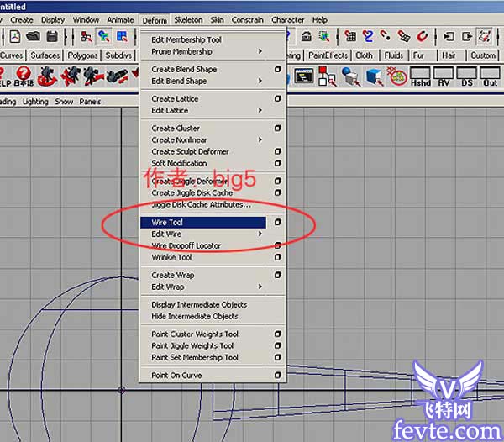Viewport: 504px width, 442px height.
Task: Expand the Edit Wrap submenu arrow
Action: tap(260, 287)
